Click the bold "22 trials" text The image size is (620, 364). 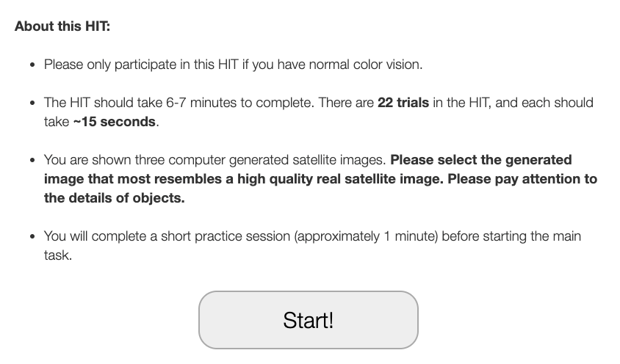[403, 103]
